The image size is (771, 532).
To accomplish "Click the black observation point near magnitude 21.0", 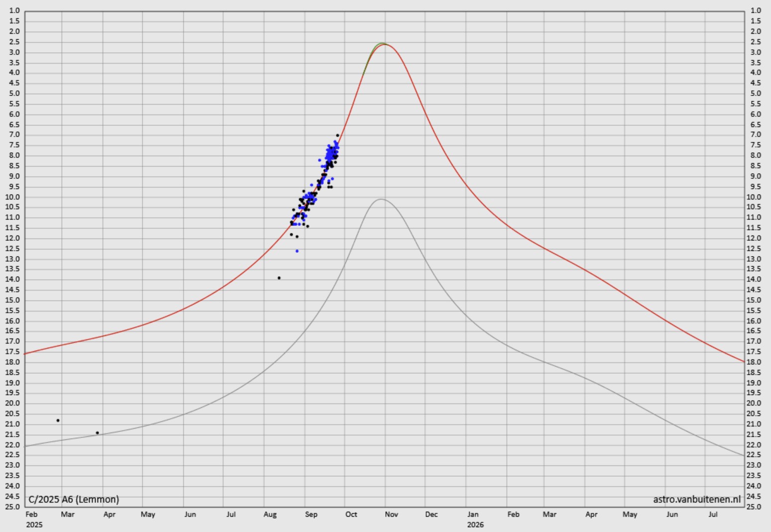I will (58, 421).
